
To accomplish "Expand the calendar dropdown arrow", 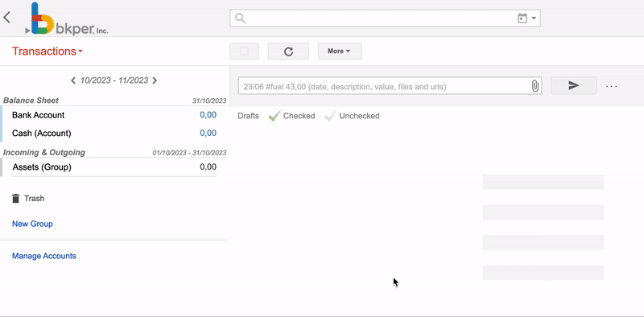I will point(534,18).
